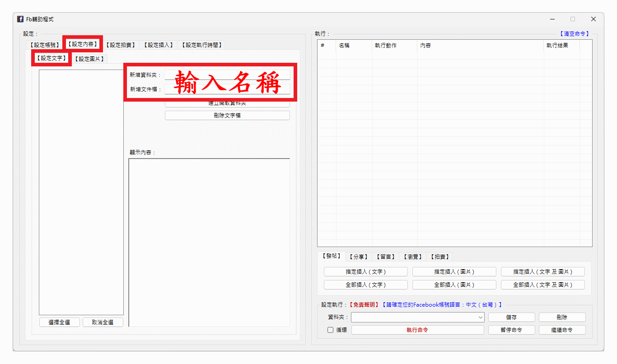Open the 【設定執行時間】 tab
The image size is (617, 364).
pos(202,45)
